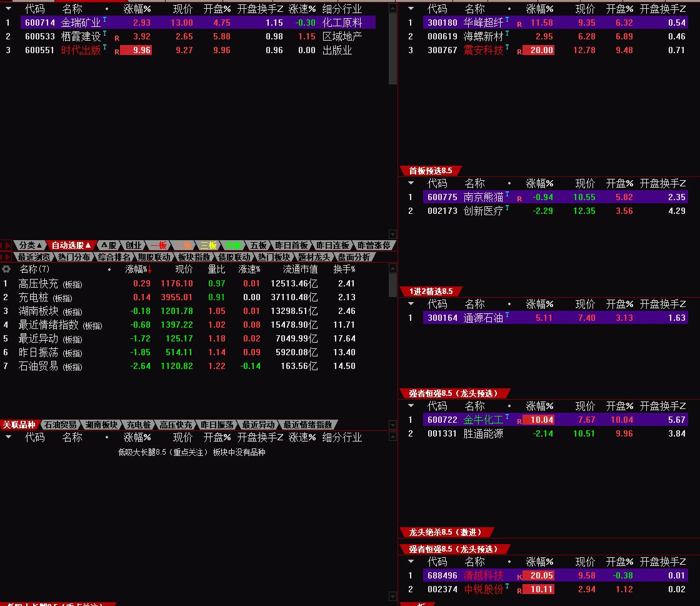Open header triangle menu in 清越科技 table
This screenshot has width=700, height=606.
click(411, 562)
